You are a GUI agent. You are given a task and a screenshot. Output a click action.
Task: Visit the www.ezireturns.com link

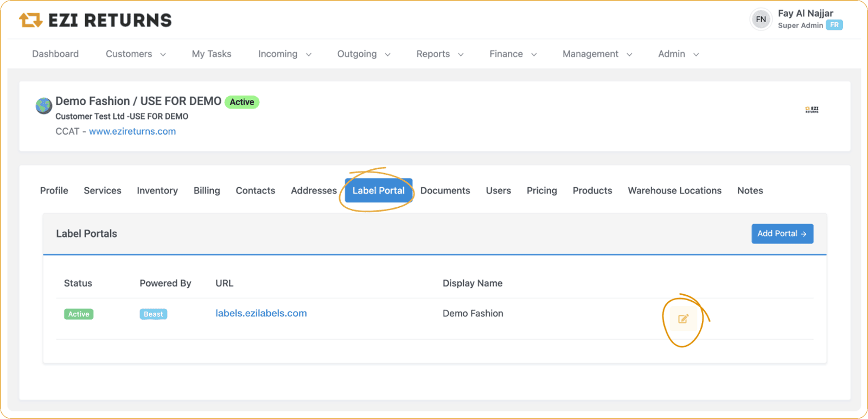(132, 131)
